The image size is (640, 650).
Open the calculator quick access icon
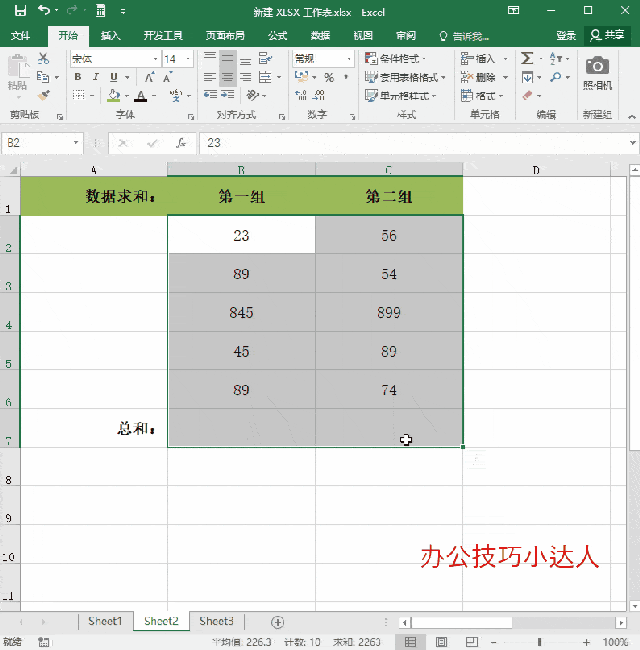(100, 11)
